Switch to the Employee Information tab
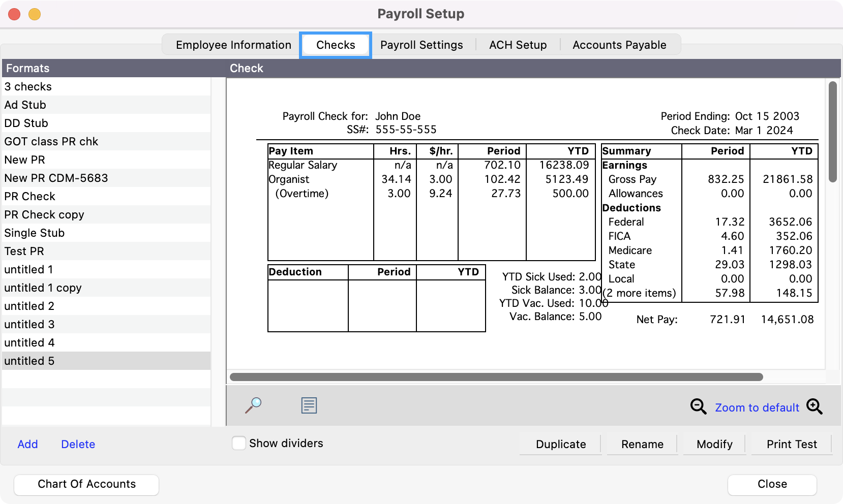Viewport: 843px width, 504px height. pos(233,45)
